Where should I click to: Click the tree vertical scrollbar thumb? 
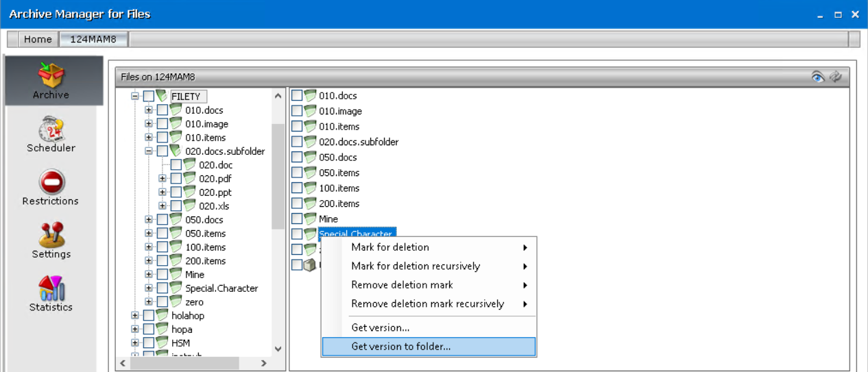pyautogui.click(x=278, y=176)
